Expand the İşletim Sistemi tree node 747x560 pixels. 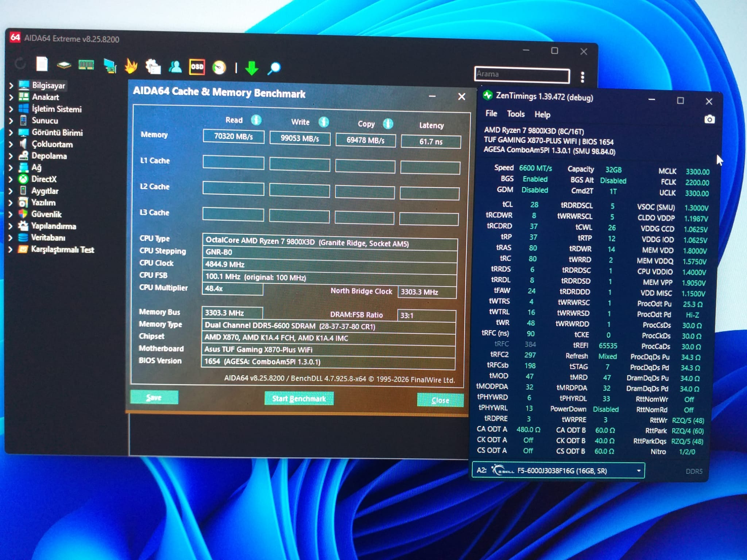point(11,109)
